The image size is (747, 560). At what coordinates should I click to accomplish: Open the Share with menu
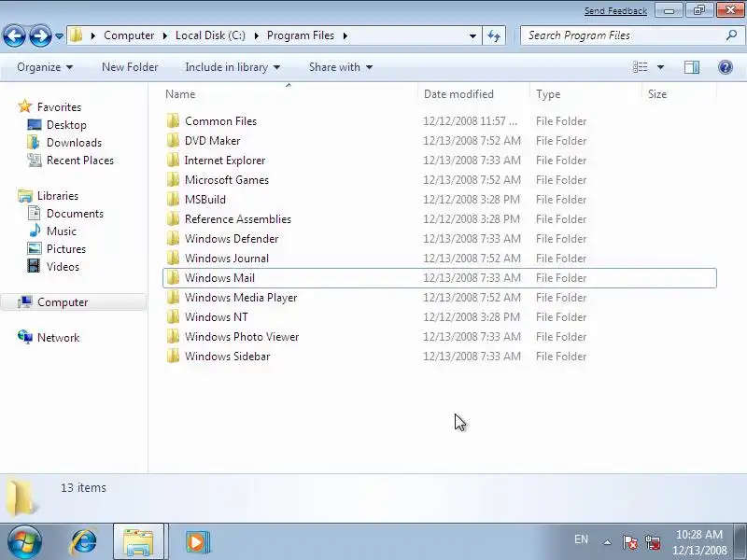[x=341, y=67]
